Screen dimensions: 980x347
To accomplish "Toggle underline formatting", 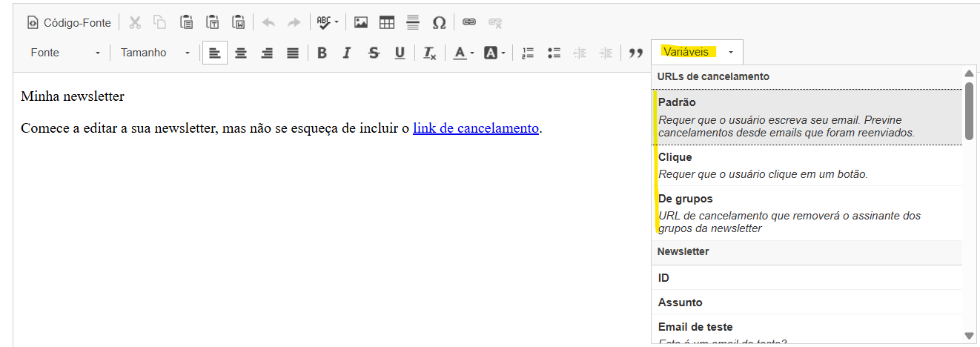I will [x=400, y=53].
